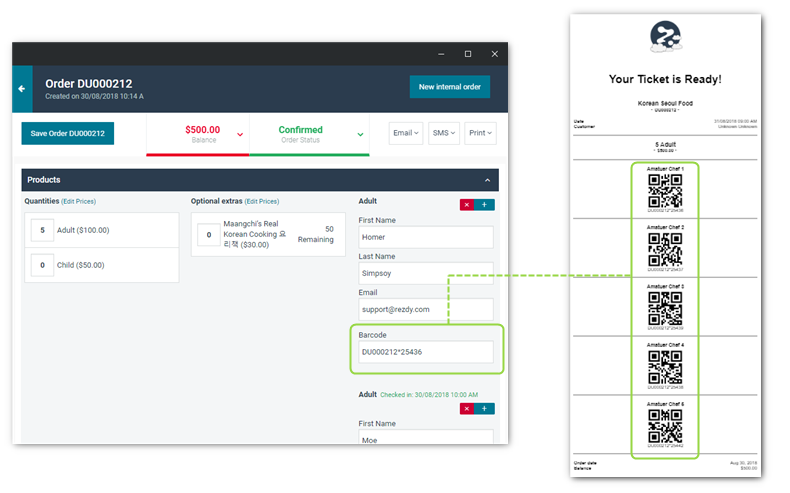This screenshot has height=493, width=790.
Task: Click the back arrow beside Order DU000212
Action: point(22,89)
